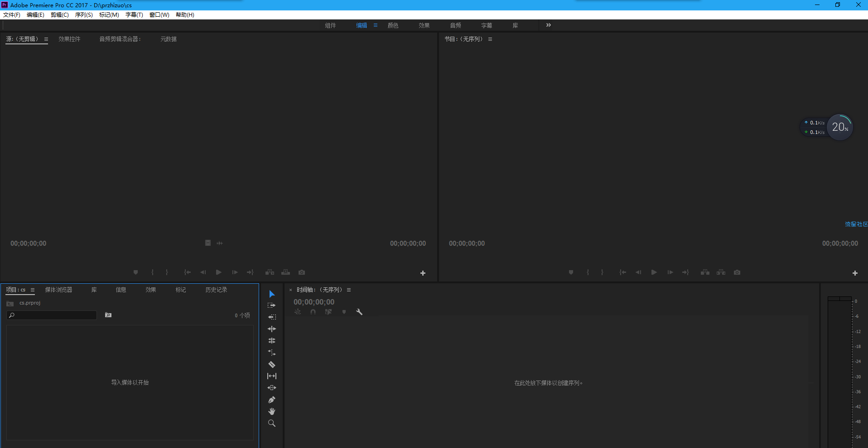Toggle Linked Selection in timeline
This screenshot has height=448, width=868.
point(328,312)
